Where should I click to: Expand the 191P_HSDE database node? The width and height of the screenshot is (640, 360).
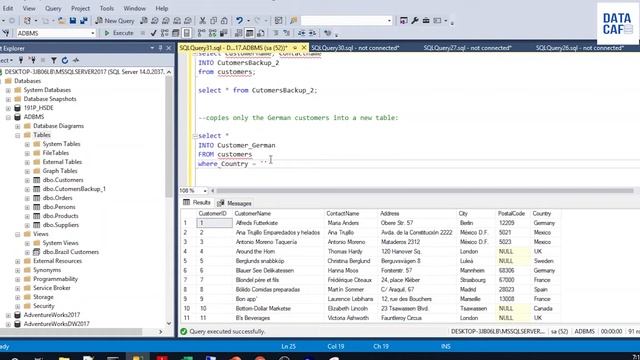coord(8,108)
